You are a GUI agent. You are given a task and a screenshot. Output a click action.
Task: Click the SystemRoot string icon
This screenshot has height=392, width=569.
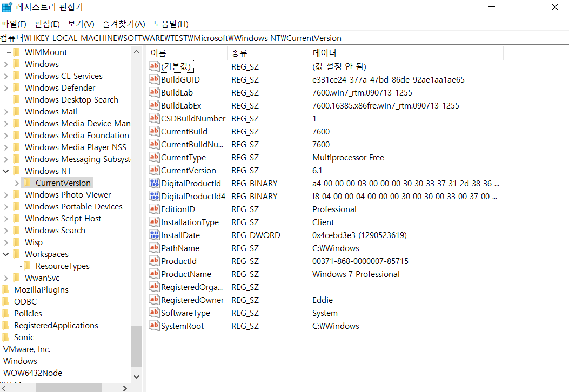(x=154, y=326)
